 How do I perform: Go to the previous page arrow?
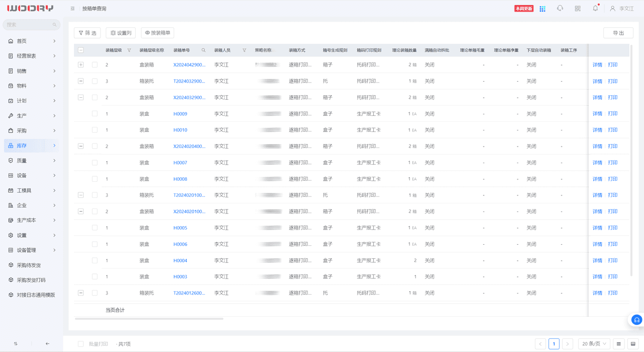[541, 344]
